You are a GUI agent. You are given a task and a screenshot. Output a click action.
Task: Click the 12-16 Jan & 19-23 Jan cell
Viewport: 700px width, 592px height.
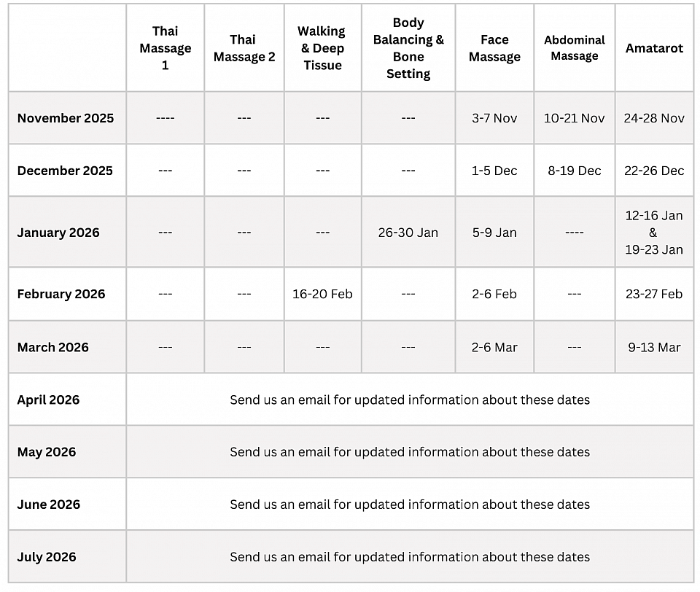pos(654,233)
